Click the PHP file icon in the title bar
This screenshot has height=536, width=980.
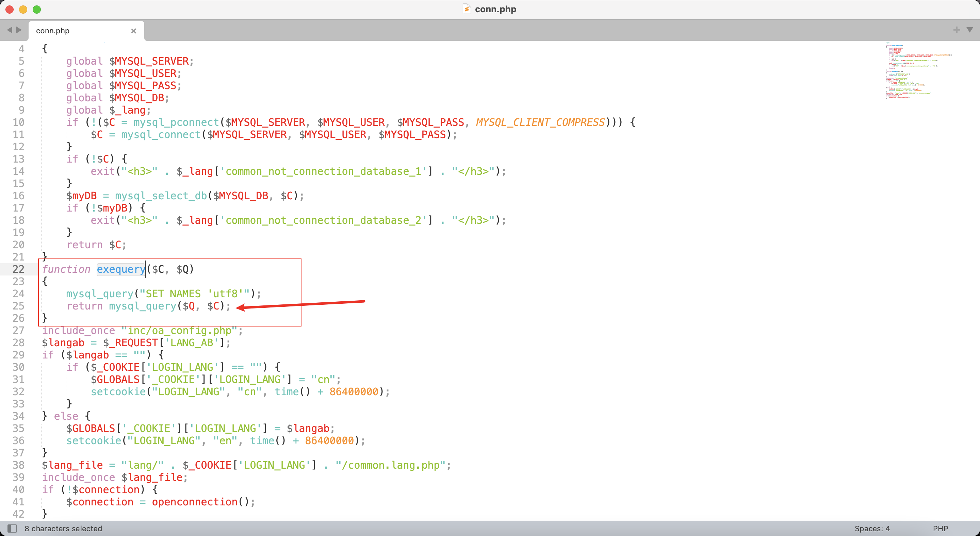pyautogui.click(x=467, y=9)
